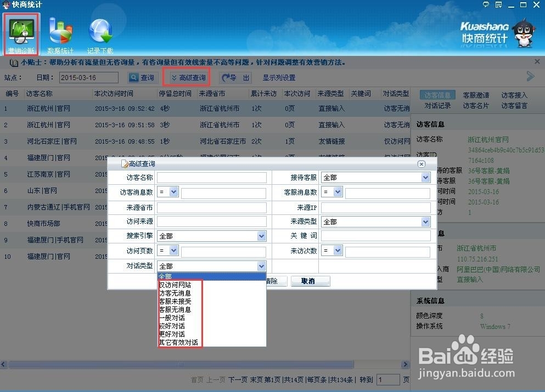This screenshot has width=545, height=392.
Task: Click the 取消 cancel button in the dialog
Action: pyautogui.click(x=310, y=281)
